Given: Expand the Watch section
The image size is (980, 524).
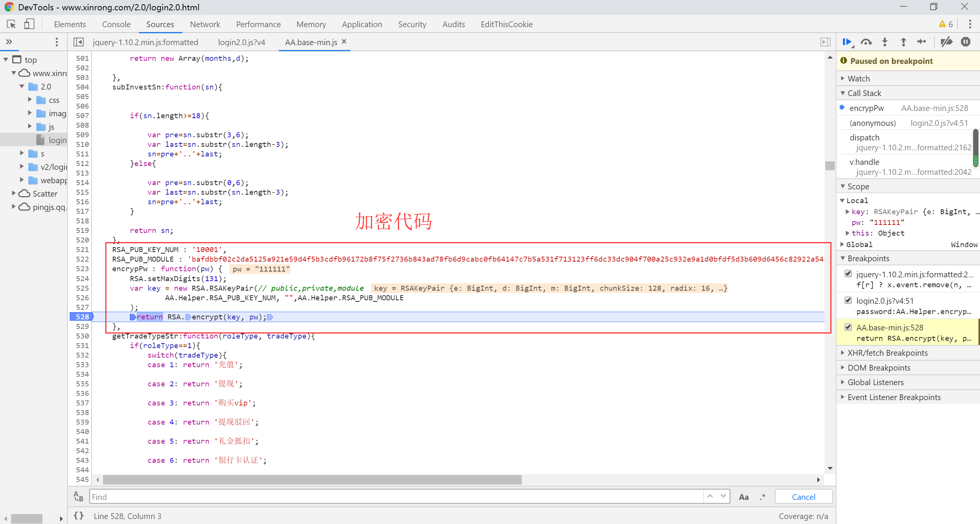Looking at the screenshot, I should (859, 78).
